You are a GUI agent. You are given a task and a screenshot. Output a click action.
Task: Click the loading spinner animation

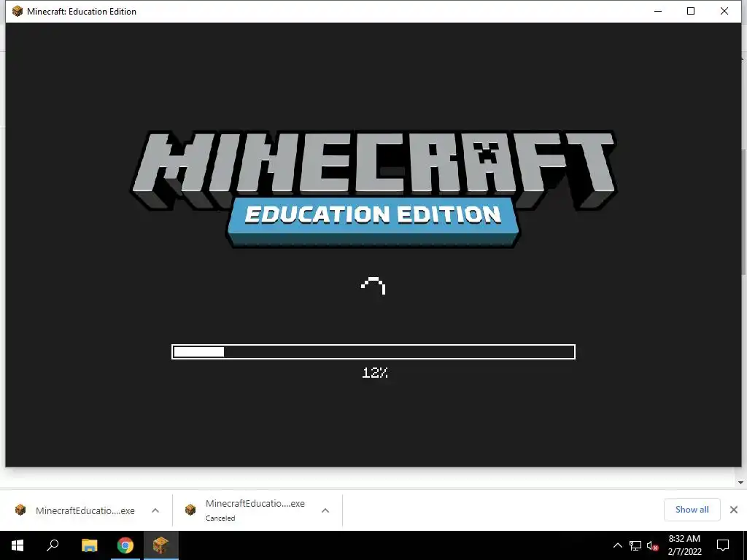click(x=373, y=286)
